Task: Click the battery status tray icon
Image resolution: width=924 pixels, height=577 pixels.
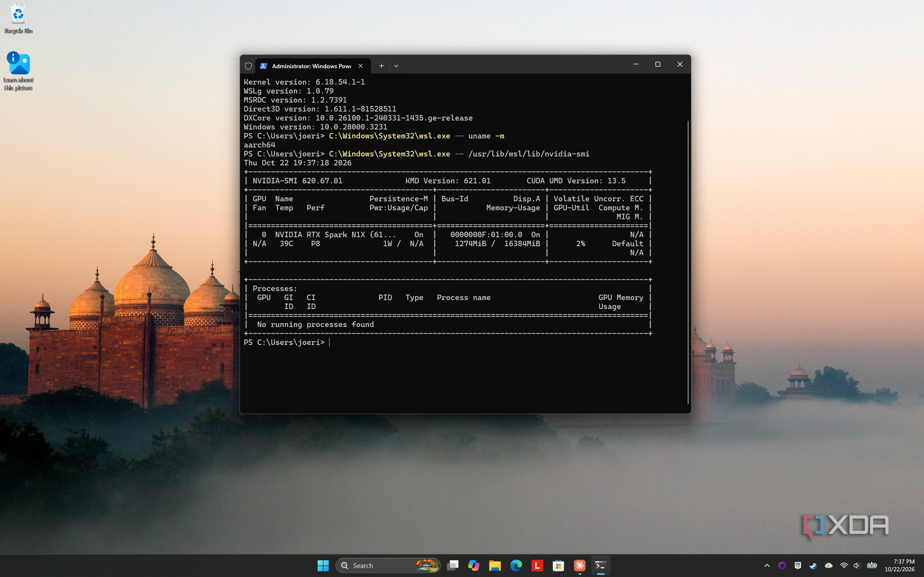Action: (872, 566)
